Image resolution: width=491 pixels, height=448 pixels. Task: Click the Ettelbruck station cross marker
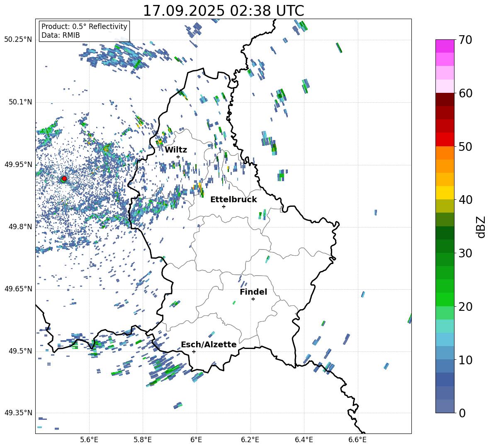point(224,206)
